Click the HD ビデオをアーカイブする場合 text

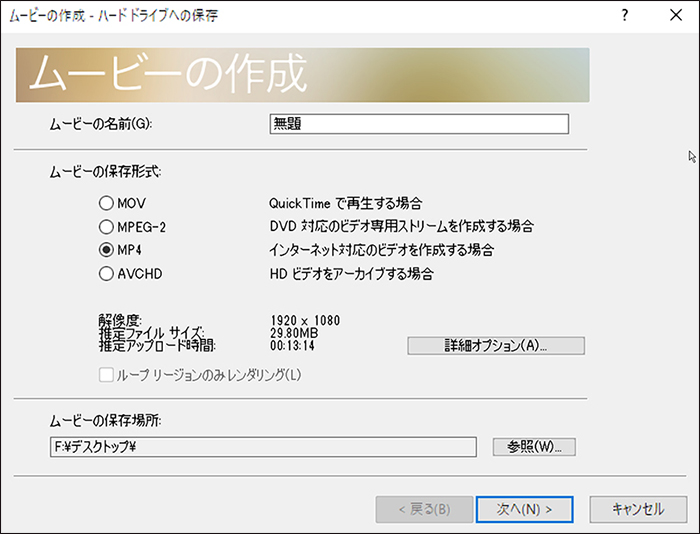[351, 273]
